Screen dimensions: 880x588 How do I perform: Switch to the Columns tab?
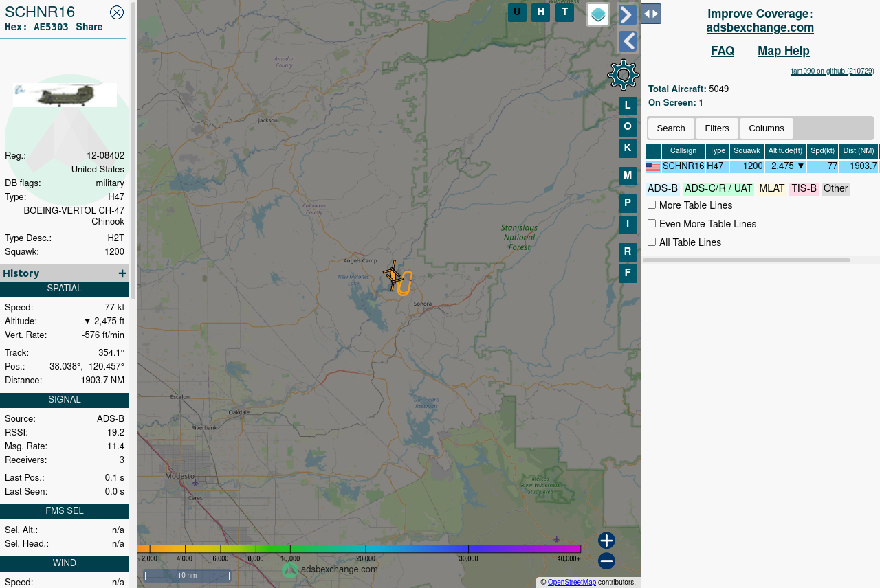[767, 128]
